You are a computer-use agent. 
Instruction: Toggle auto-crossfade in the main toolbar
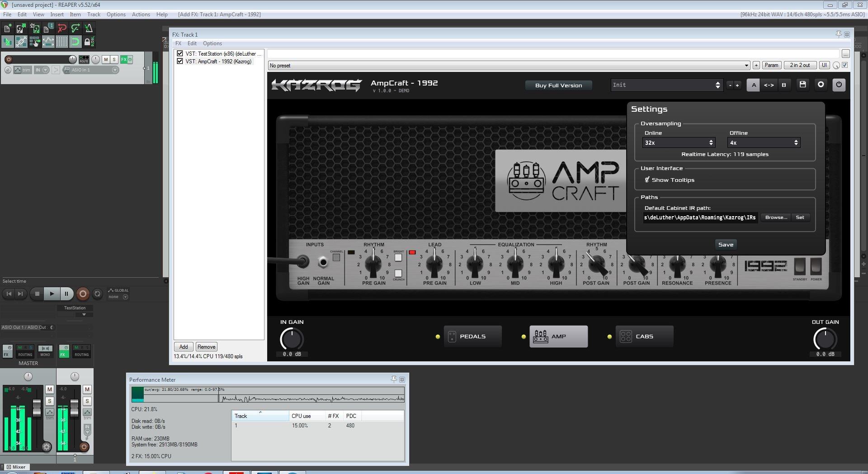(7, 42)
